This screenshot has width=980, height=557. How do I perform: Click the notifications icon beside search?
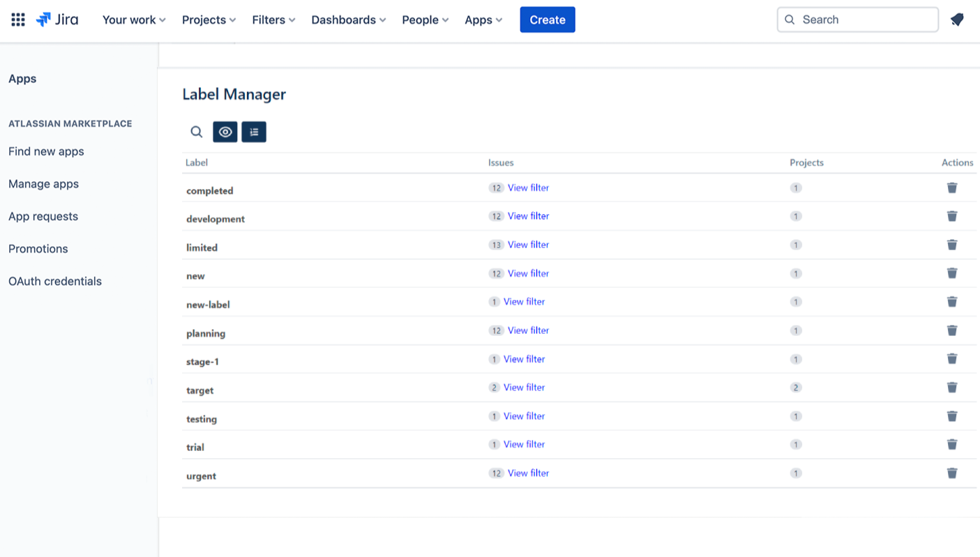pyautogui.click(x=957, y=20)
